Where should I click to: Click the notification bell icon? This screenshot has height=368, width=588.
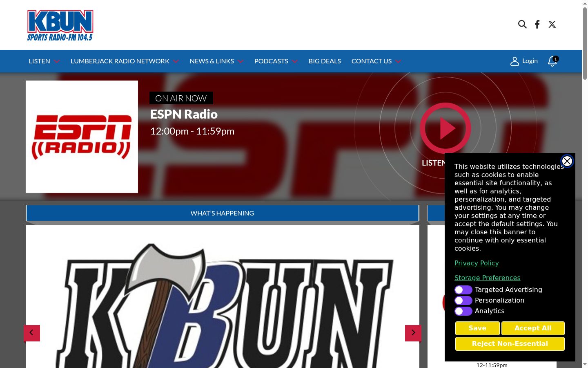(552, 61)
